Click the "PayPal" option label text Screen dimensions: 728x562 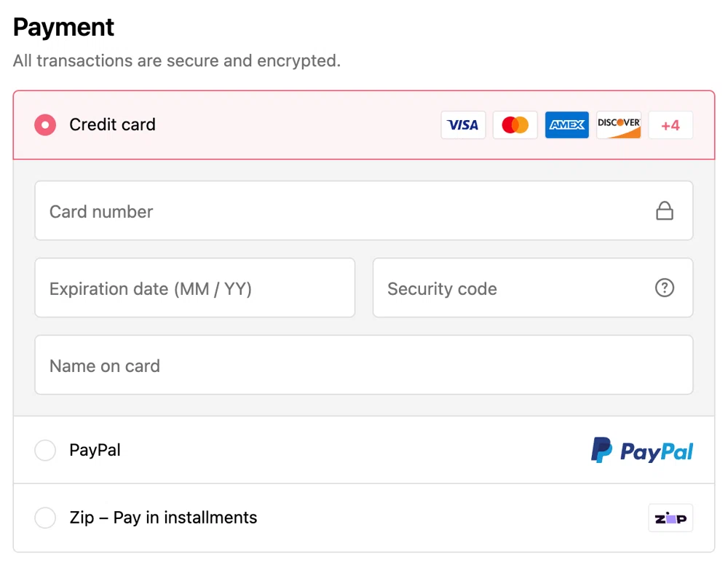(95, 451)
